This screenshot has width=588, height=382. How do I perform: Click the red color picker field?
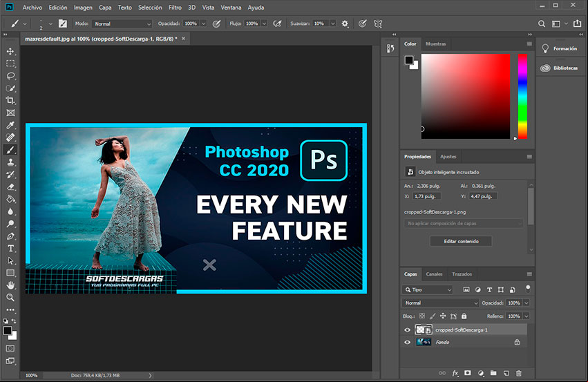tap(466, 96)
